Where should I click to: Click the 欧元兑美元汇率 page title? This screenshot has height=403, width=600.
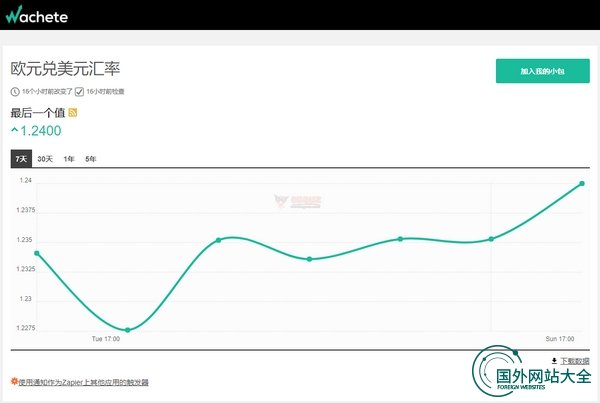pos(65,69)
